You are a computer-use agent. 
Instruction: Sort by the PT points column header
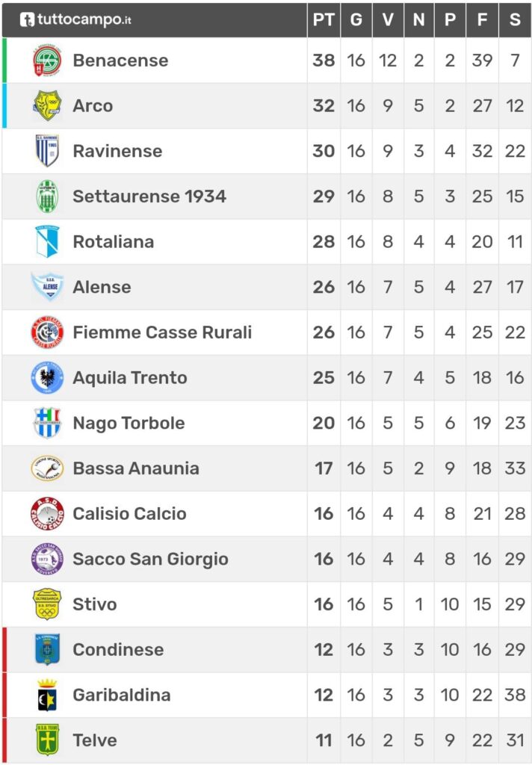click(x=324, y=19)
